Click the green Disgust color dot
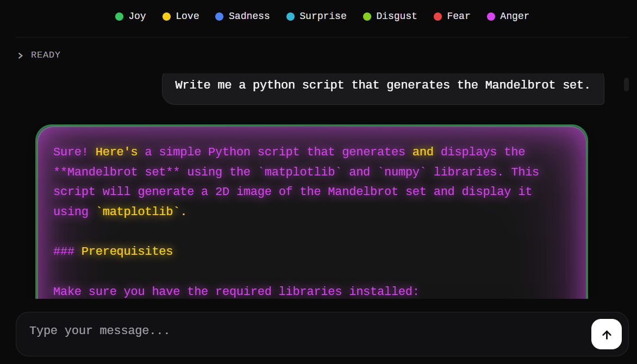This screenshot has width=637, height=364. pyautogui.click(x=367, y=16)
